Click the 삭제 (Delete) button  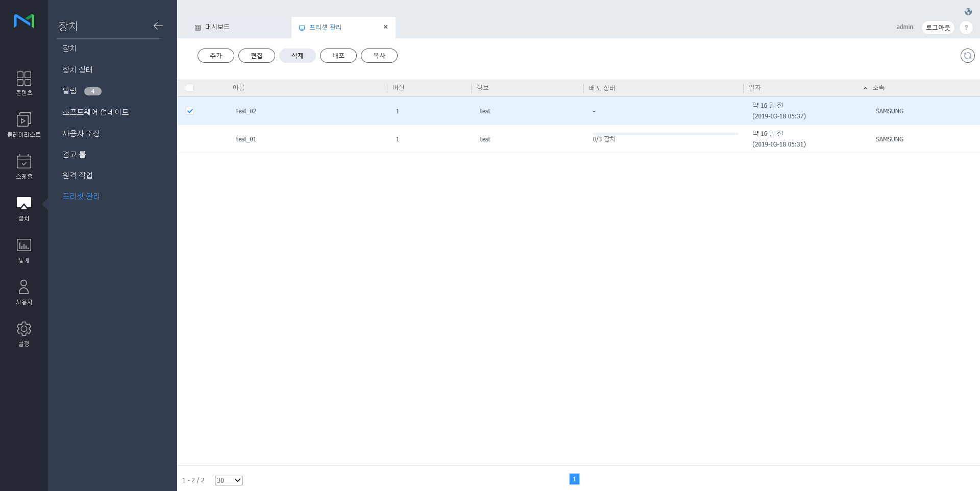pos(297,56)
